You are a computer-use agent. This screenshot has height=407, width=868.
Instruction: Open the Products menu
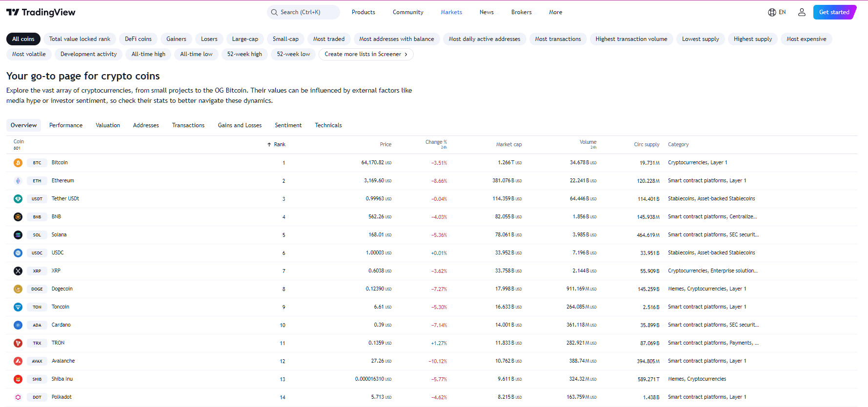[x=363, y=12]
